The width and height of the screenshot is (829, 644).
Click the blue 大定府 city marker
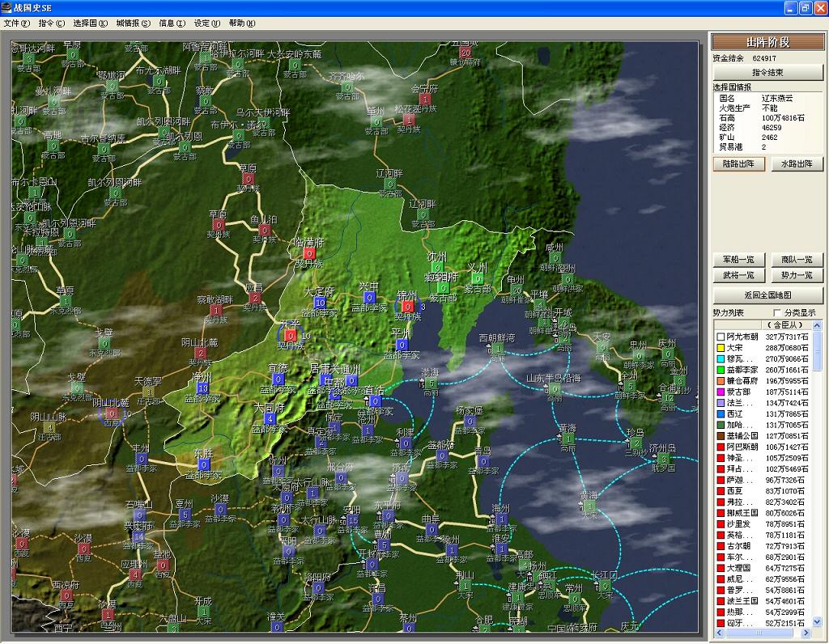point(320,303)
